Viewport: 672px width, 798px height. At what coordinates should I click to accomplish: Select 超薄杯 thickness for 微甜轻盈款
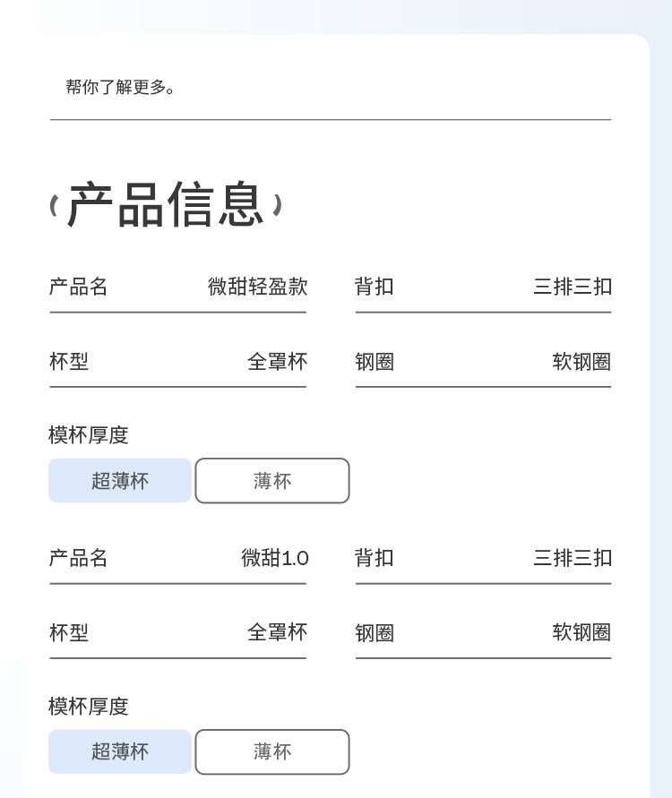(120, 481)
